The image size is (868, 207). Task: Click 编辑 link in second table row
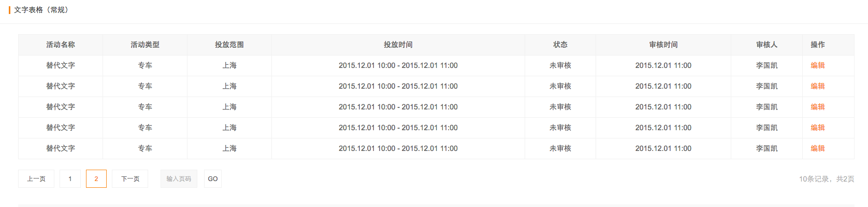click(x=817, y=86)
